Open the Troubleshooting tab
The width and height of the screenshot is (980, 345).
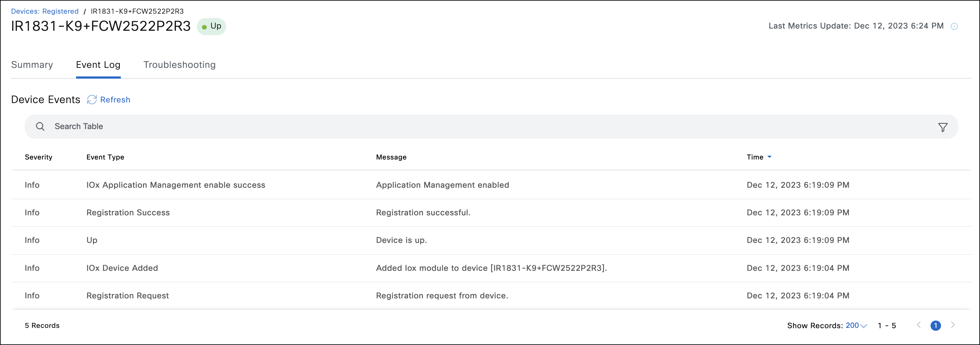[x=179, y=65]
